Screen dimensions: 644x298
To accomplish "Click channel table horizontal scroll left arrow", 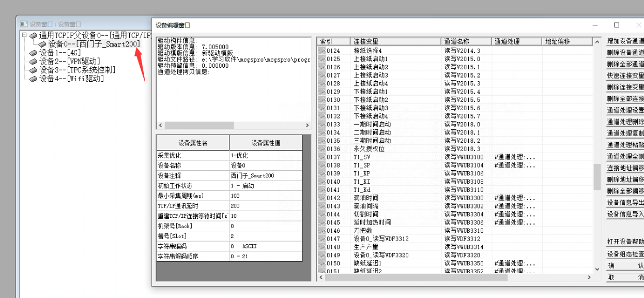I will (x=320, y=277).
